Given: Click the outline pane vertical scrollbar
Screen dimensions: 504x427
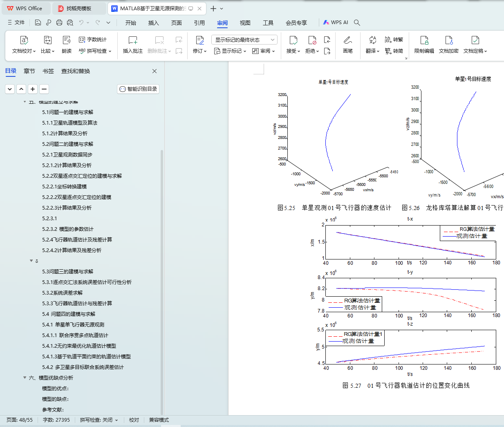Looking at the screenshot, I should [x=162, y=282].
